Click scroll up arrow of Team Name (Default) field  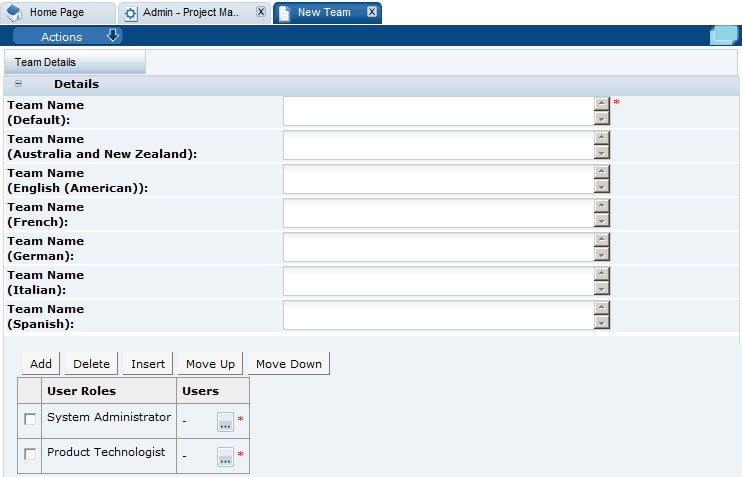601,104
